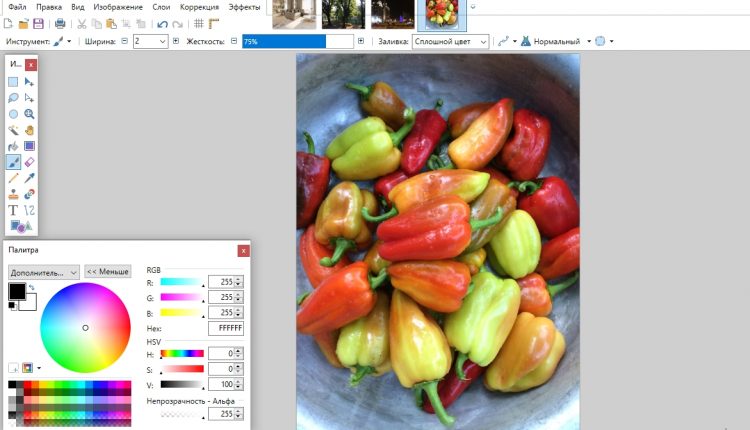Open the Ширина brush width combo box
The width and height of the screenshot is (750, 430).
pos(151,42)
